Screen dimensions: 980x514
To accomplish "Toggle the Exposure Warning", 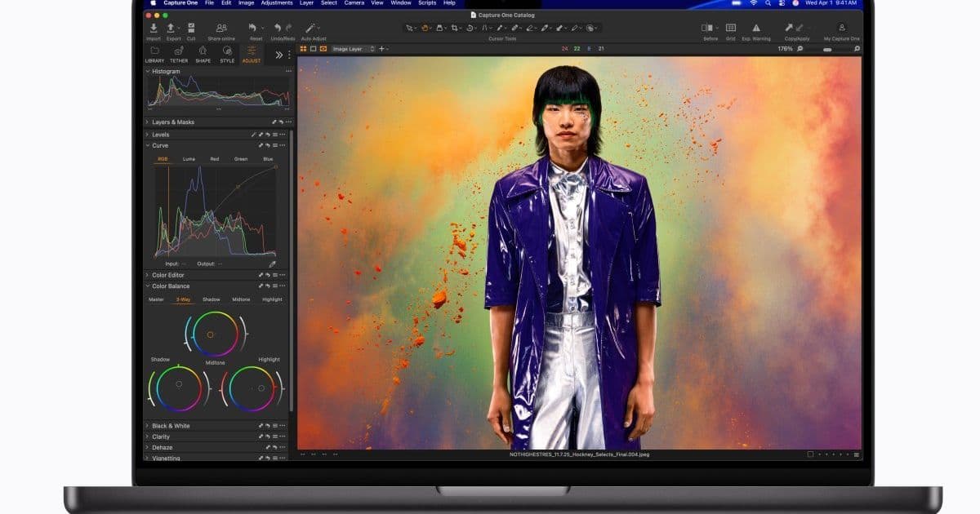I will click(x=756, y=28).
